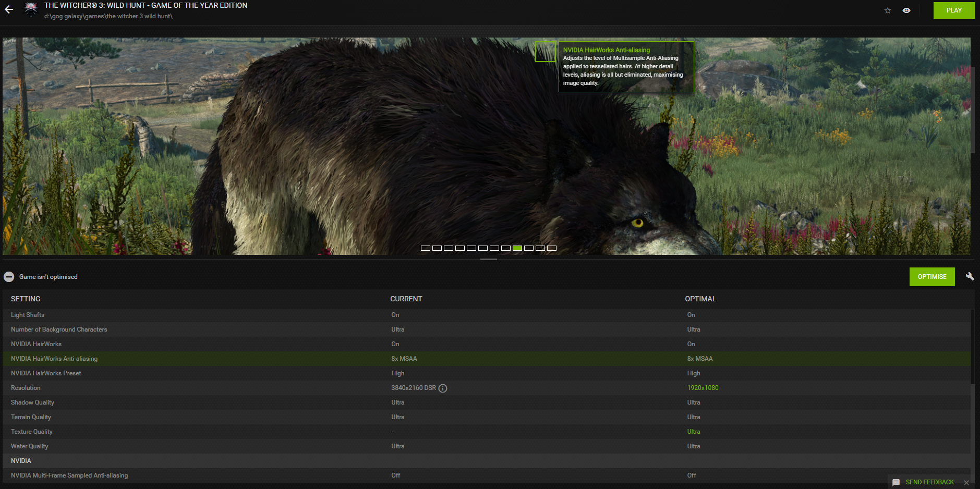Select the Terrain Quality setting row
This screenshot has height=489, width=980.
click(487, 417)
